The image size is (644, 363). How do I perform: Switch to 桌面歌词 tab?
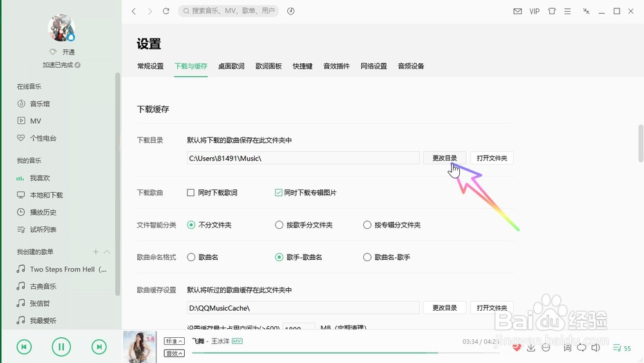coord(231,66)
